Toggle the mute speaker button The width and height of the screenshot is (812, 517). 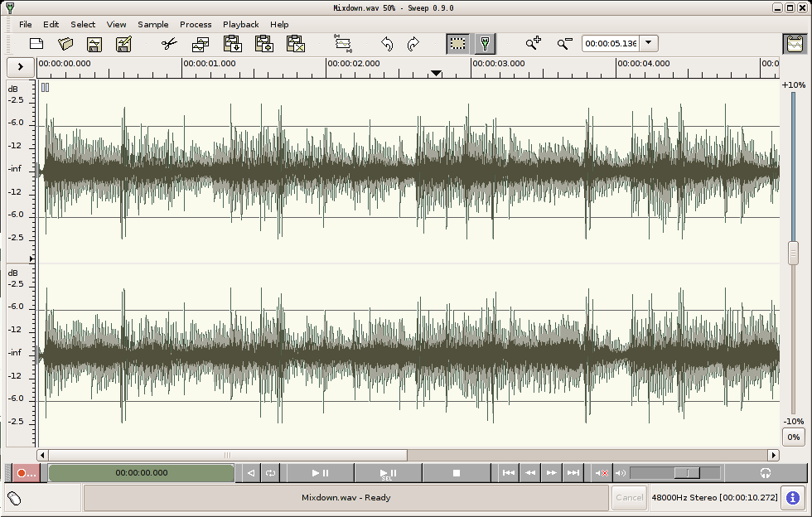(602, 473)
